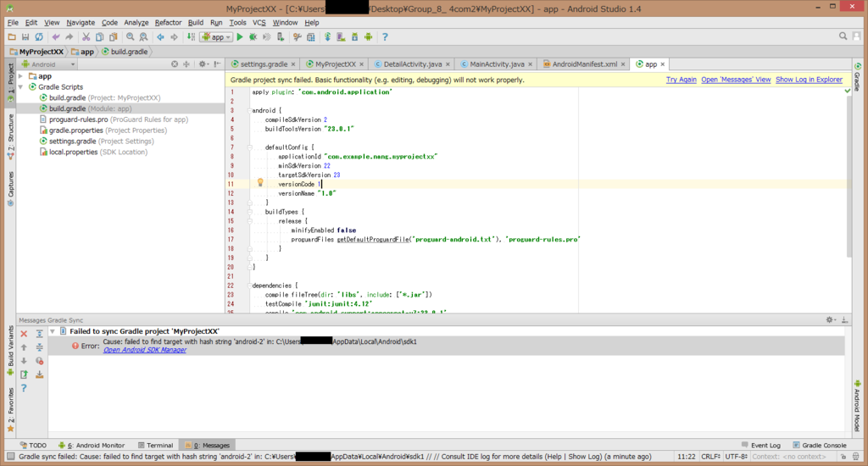Toggle the Autoscroll to Source icon in Messages
Image resolution: width=868 pixels, height=466 pixels.
pos(39,374)
